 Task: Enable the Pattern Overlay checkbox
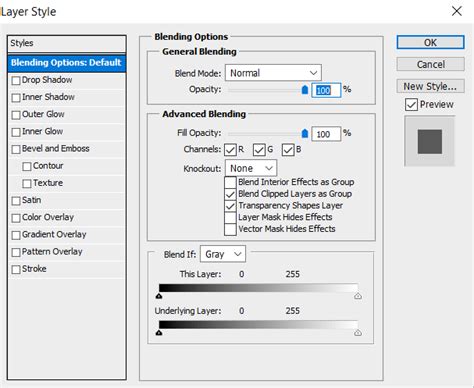[16, 252]
